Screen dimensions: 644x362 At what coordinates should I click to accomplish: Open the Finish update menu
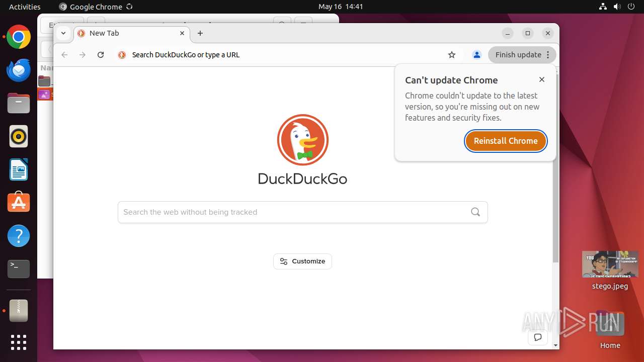(522, 55)
